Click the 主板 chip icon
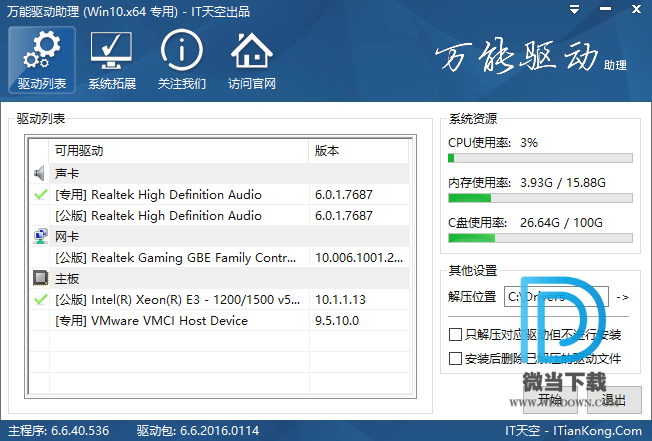The height and width of the screenshot is (441, 652). pyautogui.click(x=40, y=278)
